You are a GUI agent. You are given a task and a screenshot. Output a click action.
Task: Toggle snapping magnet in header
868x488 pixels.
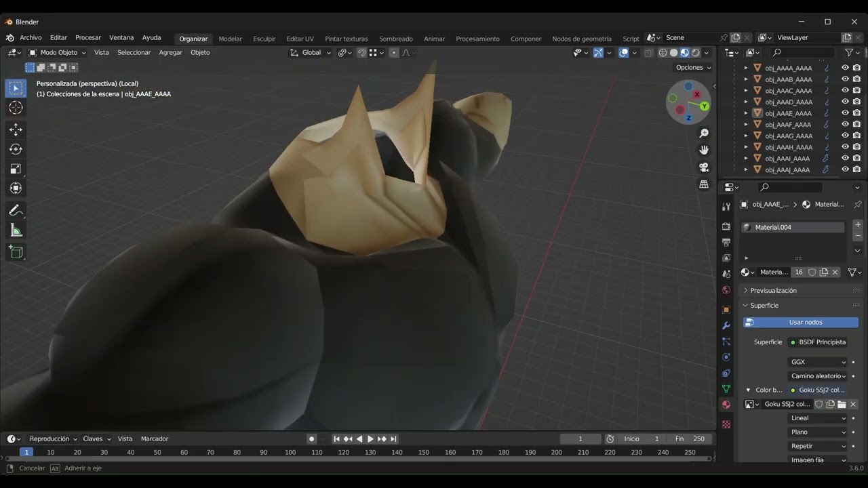click(362, 53)
